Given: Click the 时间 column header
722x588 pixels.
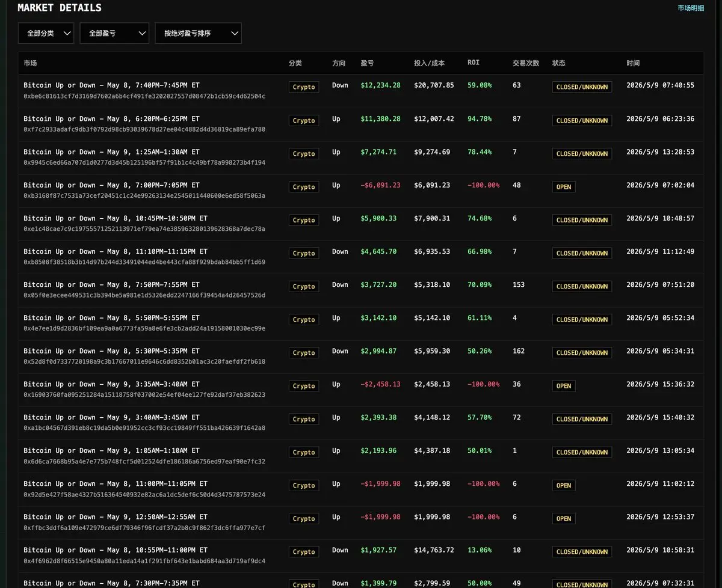Looking at the screenshot, I should [633, 63].
